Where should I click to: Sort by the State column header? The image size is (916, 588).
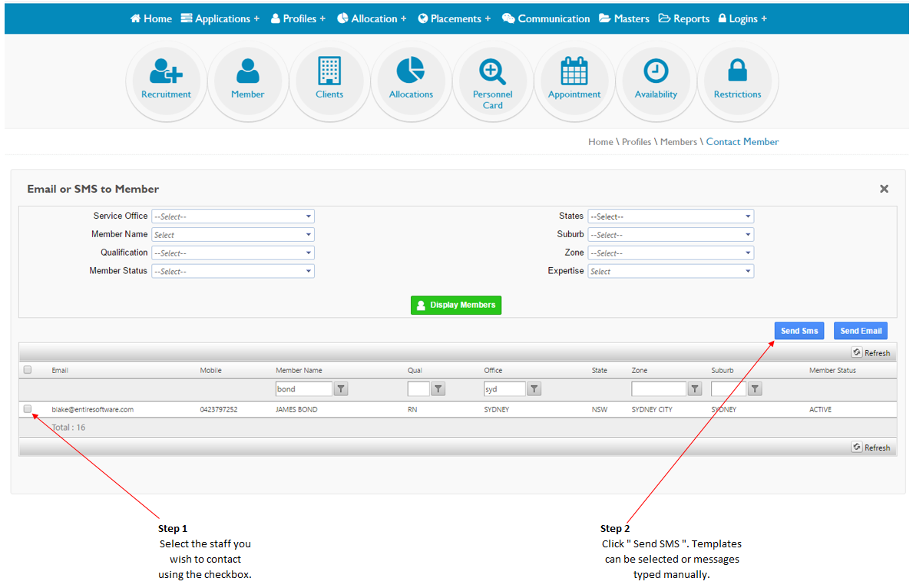(600, 370)
